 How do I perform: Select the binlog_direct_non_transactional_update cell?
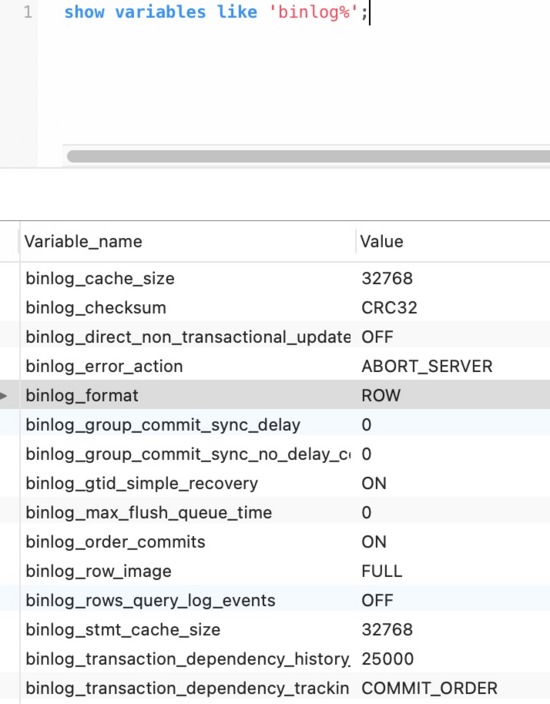pyautogui.click(x=188, y=337)
